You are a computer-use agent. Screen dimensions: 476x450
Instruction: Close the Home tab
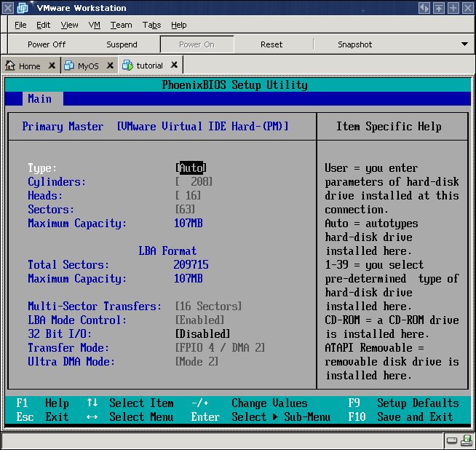click(x=52, y=65)
